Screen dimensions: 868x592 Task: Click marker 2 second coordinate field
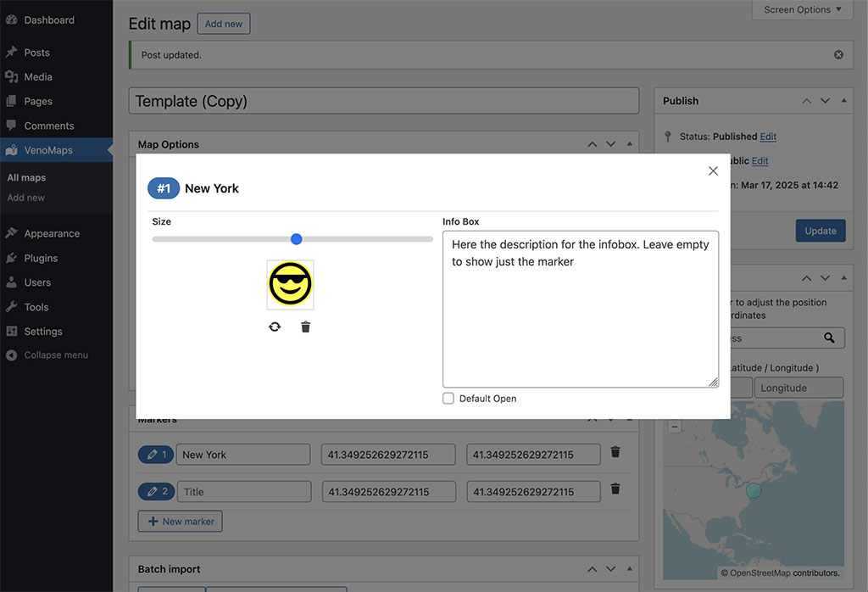click(x=534, y=492)
